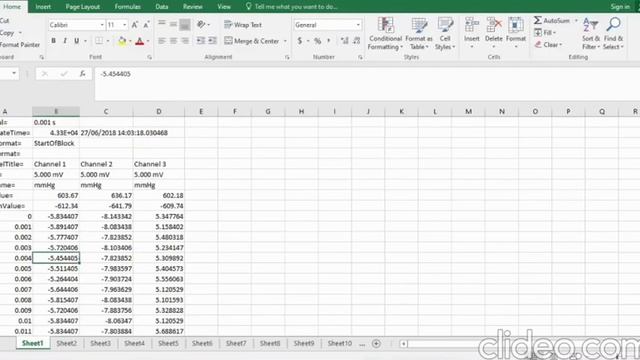The height and width of the screenshot is (360, 640).
Task: Click the Format Painter button
Action: coord(20,45)
